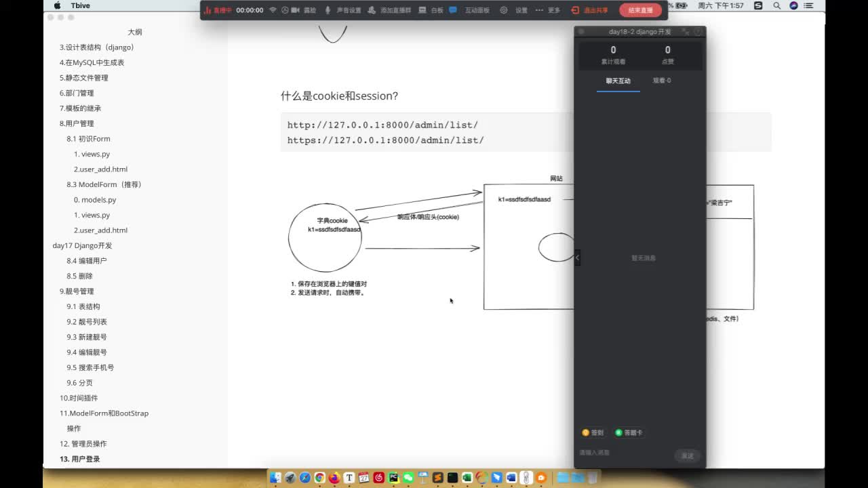The image size is (868, 488).
Task: Open NetEase Music from the dock
Action: 379,478
